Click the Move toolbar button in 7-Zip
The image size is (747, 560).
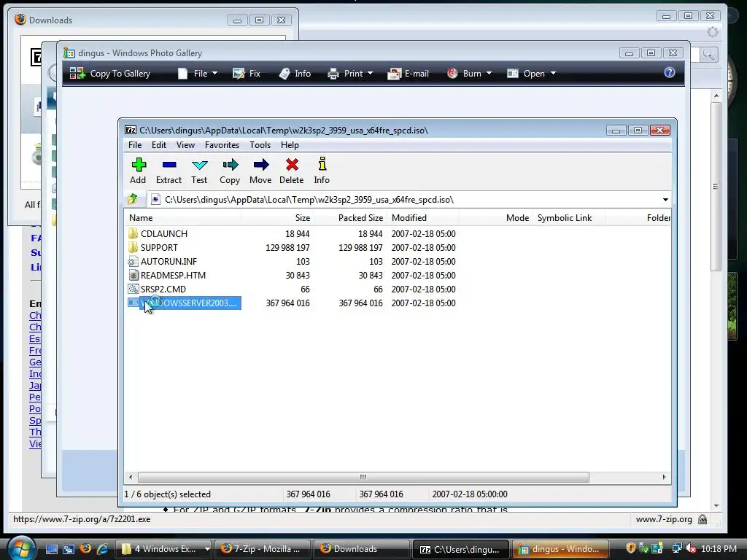(x=260, y=171)
